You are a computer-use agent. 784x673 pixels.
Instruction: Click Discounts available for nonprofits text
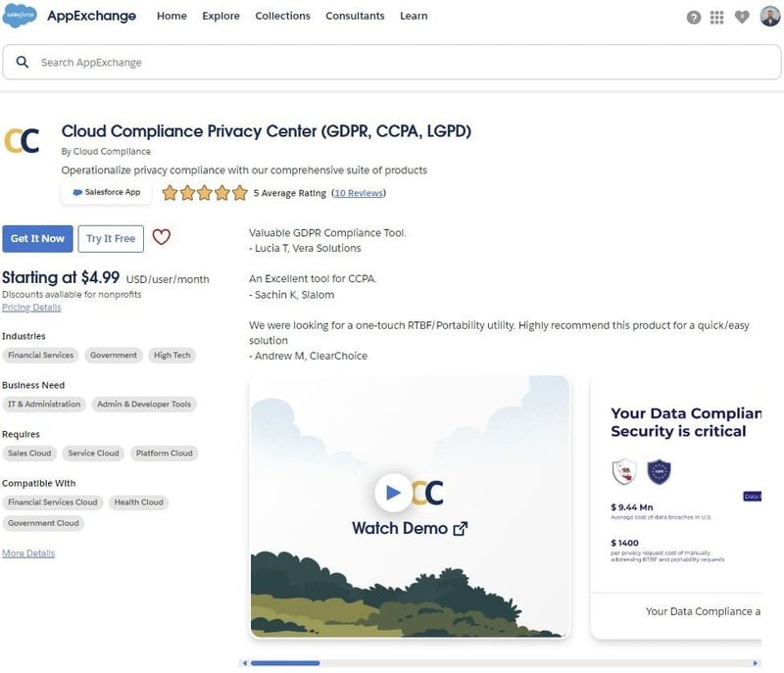(72, 294)
